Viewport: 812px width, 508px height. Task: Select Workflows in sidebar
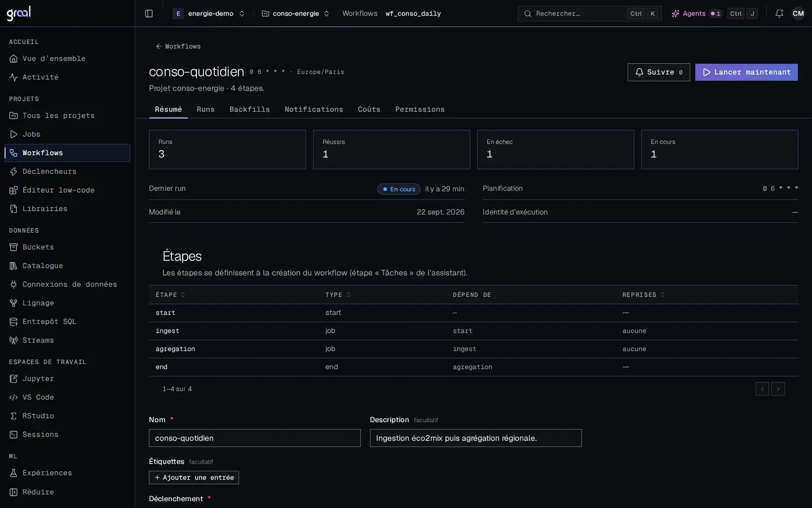67,153
